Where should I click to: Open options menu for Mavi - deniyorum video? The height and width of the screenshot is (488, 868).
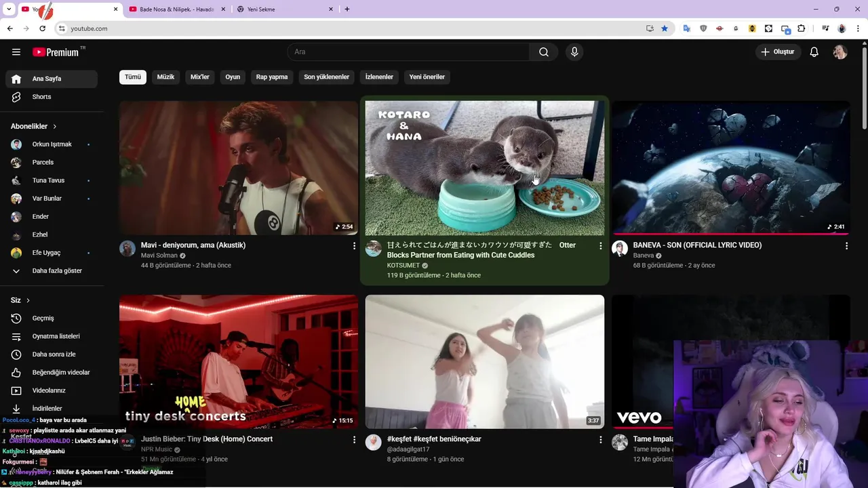tap(354, 246)
